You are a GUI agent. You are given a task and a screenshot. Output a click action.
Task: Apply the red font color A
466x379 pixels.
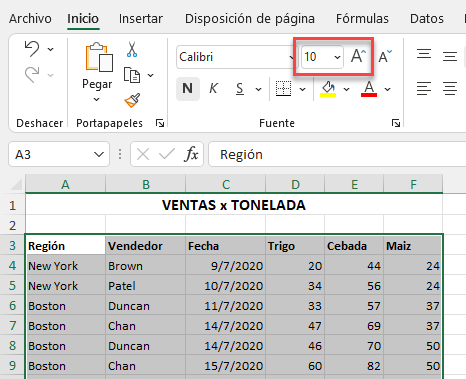(x=369, y=89)
